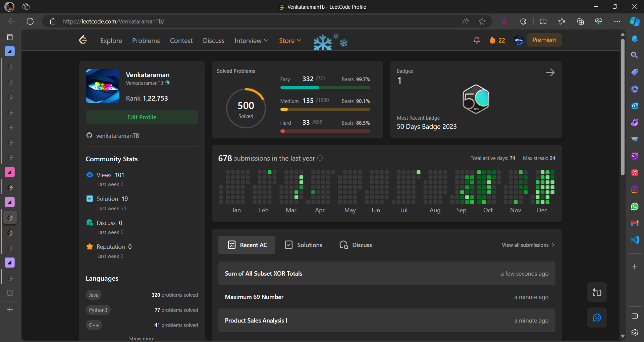644x342 pixels.
Task: Open the Instagram sidebar app
Action: 635,190
